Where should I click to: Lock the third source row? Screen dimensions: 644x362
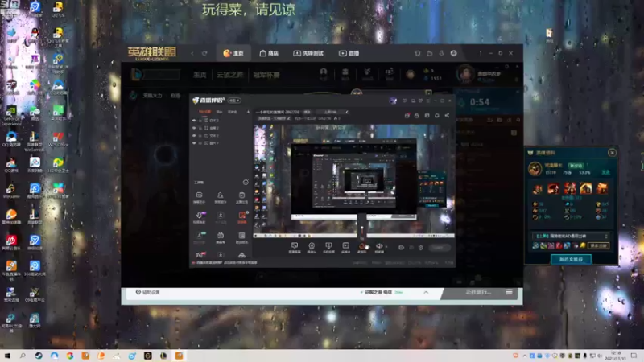(200, 135)
